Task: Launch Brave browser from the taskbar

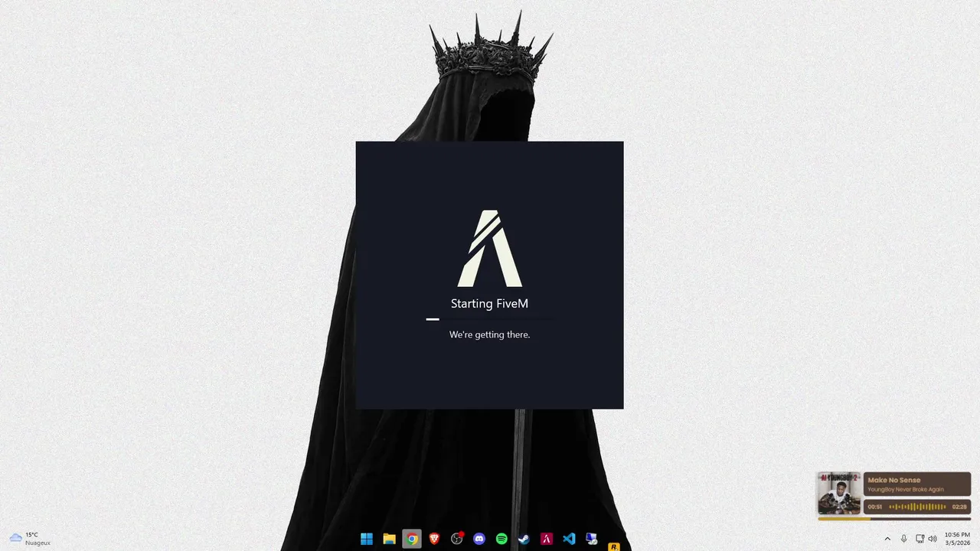Action: tap(434, 539)
